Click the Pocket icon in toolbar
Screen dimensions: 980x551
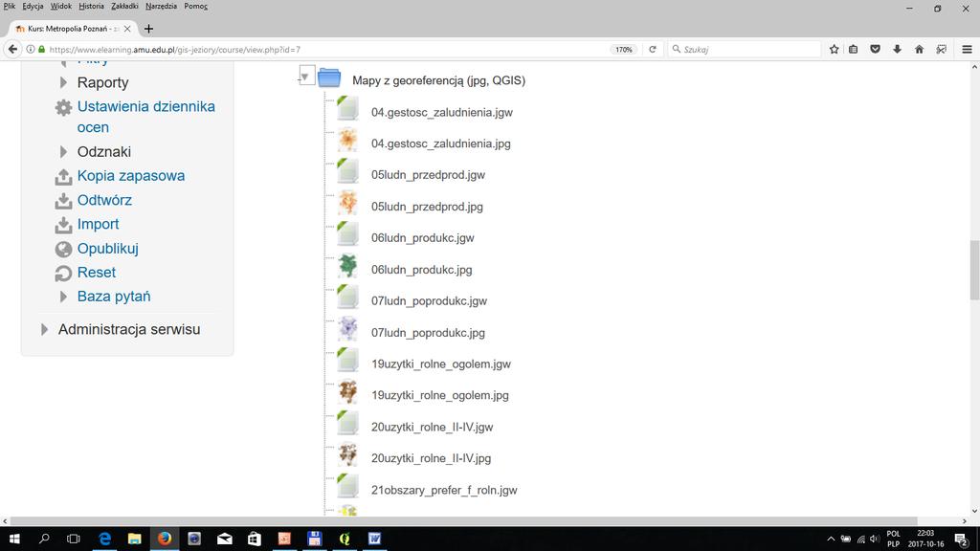coord(875,50)
